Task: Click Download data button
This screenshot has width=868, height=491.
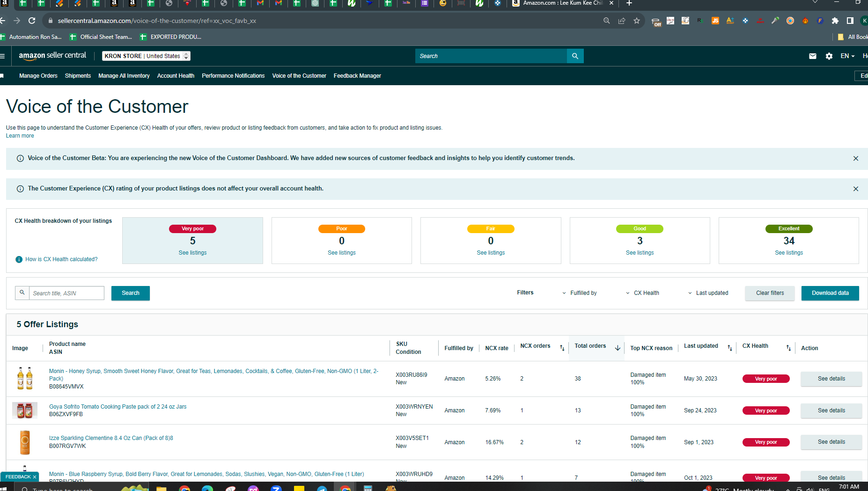Action: [830, 293]
